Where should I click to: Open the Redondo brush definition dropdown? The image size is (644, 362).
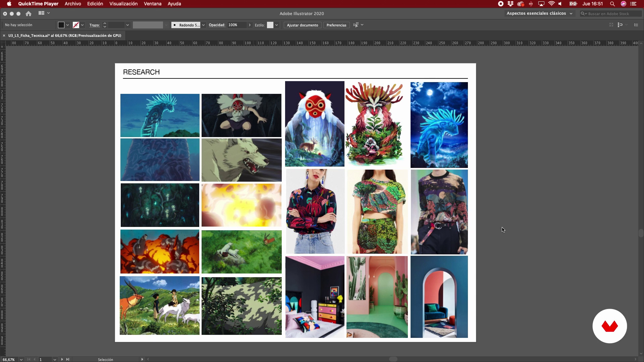pos(203,25)
